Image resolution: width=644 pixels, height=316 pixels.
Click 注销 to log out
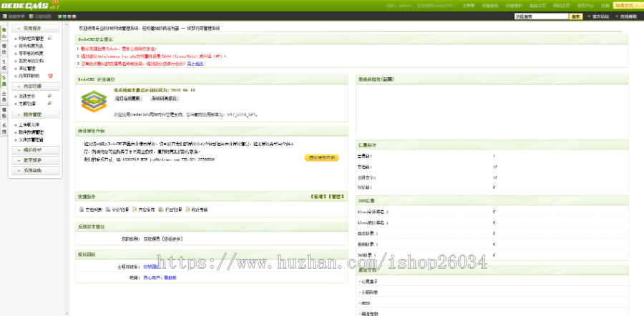tap(605, 6)
